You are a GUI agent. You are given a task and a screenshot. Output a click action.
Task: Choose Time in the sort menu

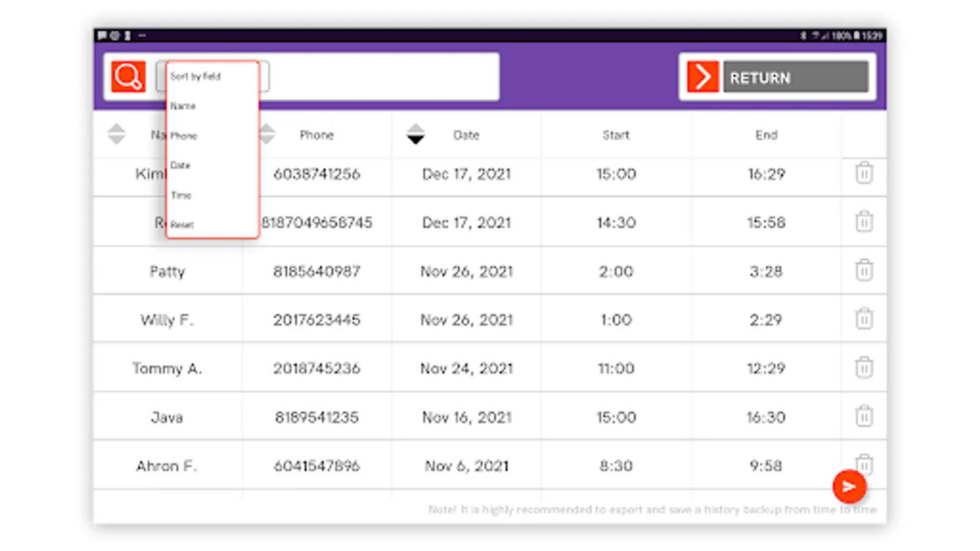(181, 195)
